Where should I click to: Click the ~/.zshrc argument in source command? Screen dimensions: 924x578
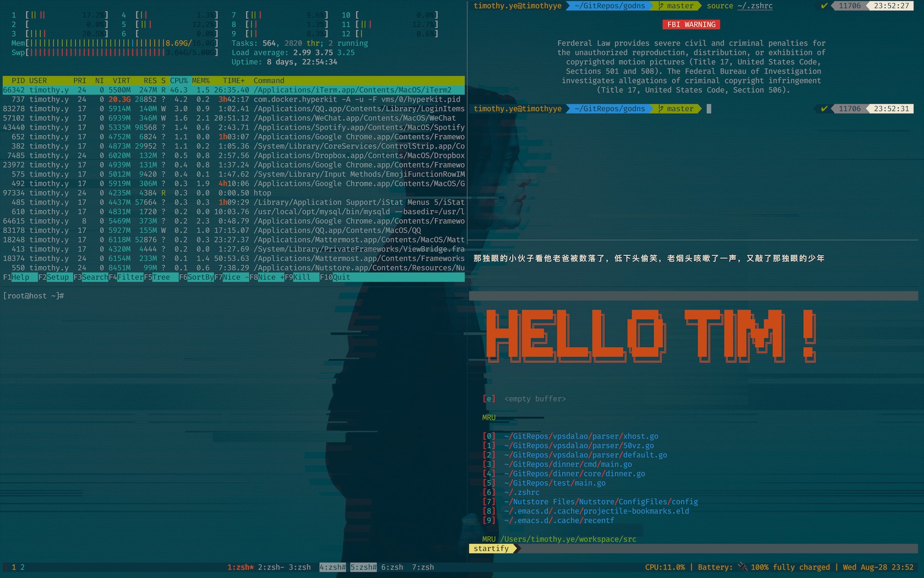(755, 6)
